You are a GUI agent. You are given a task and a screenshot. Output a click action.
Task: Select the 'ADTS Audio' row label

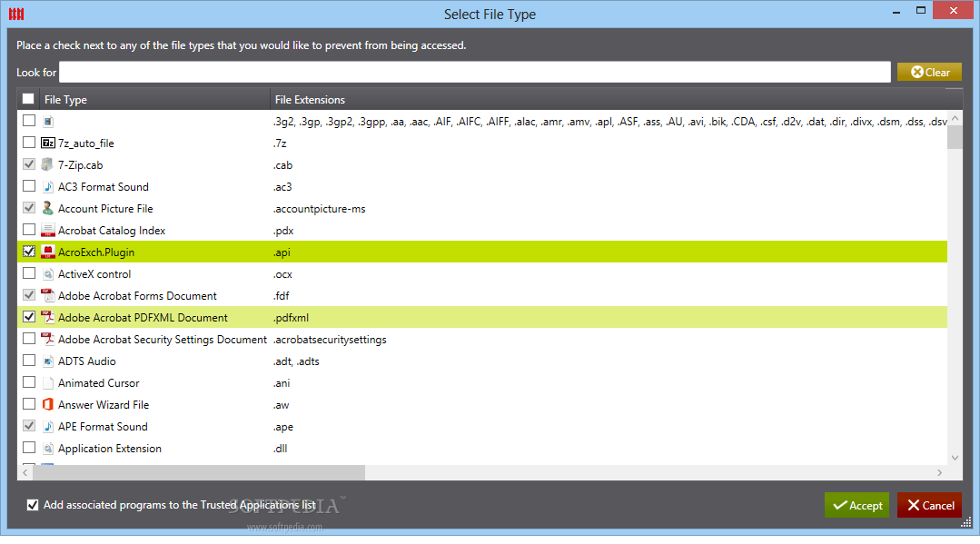click(x=87, y=361)
